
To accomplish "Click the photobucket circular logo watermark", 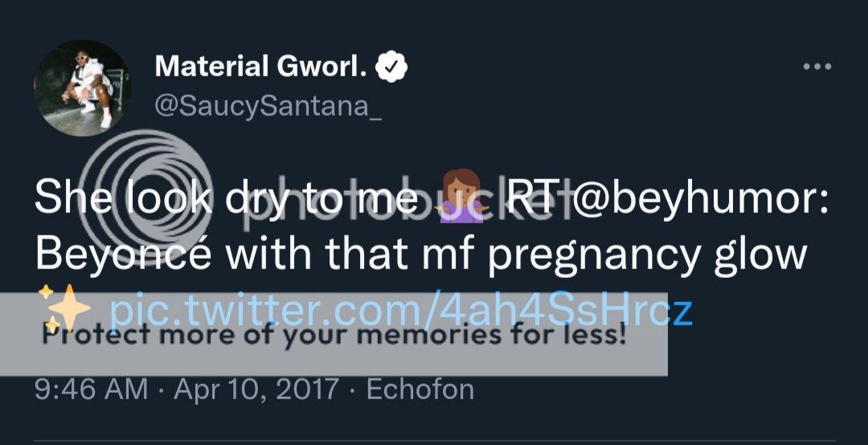I will pos(145,197).
